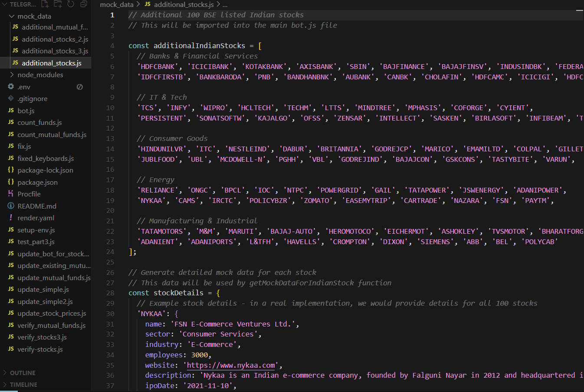Open count_funds.js file

point(39,122)
